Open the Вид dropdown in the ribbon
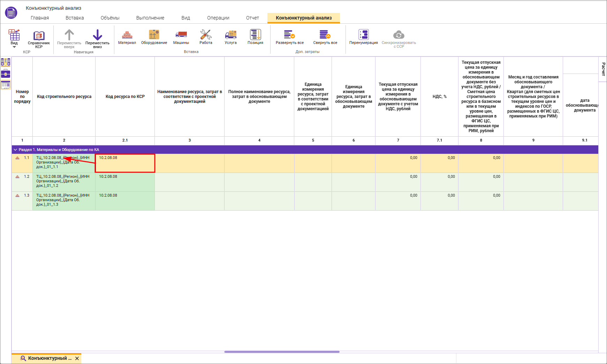607x364 pixels. click(14, 39)
